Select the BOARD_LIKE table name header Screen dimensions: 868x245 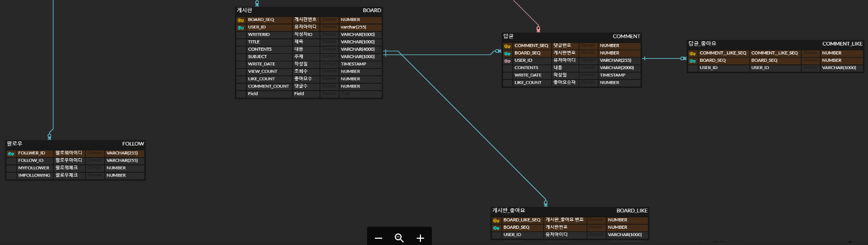[632, 211]
